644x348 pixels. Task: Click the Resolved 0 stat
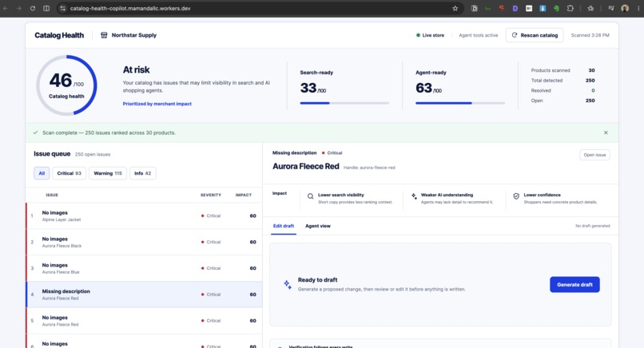pyautogui.click(x=563, y=90)
